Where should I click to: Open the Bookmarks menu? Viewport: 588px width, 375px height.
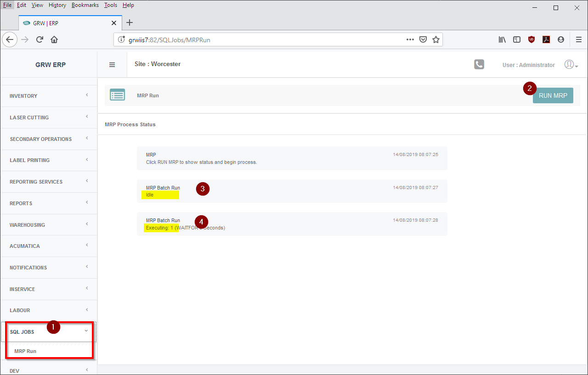pos(85,5)
